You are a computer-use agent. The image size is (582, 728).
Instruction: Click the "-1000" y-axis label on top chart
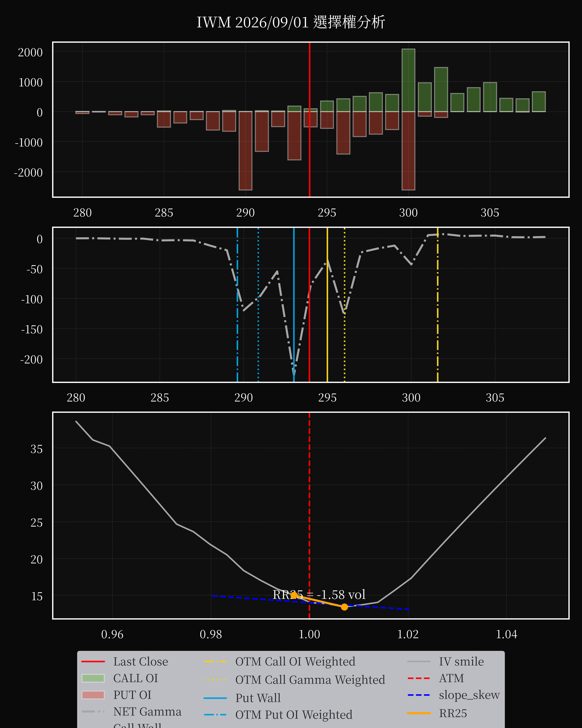click(29, 142)
